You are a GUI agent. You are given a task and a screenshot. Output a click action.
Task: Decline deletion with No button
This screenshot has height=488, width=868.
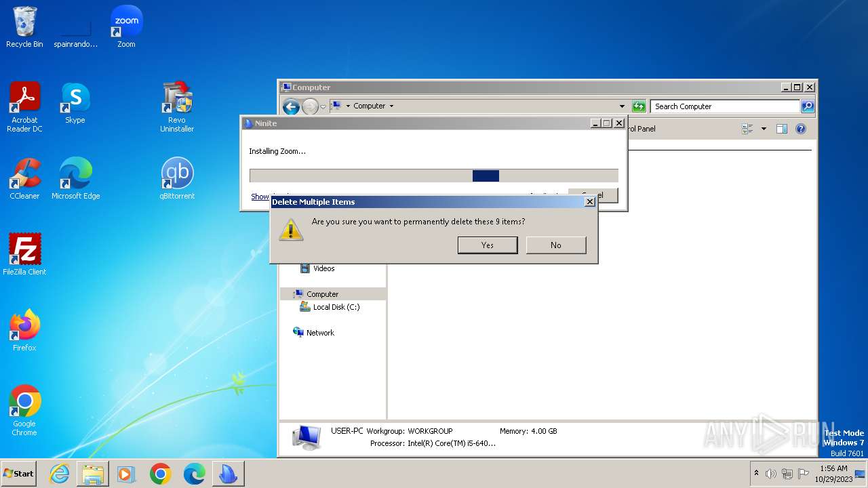click(556, 245)
